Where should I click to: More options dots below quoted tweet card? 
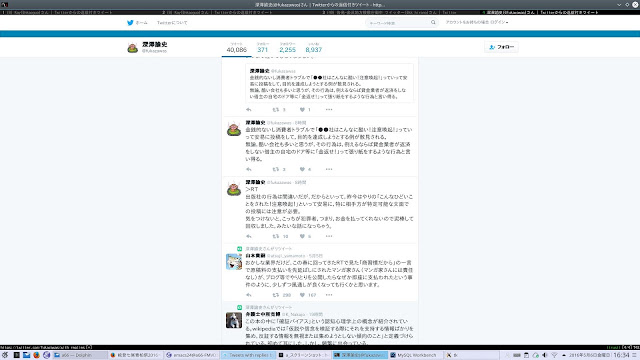pos(329,109)
